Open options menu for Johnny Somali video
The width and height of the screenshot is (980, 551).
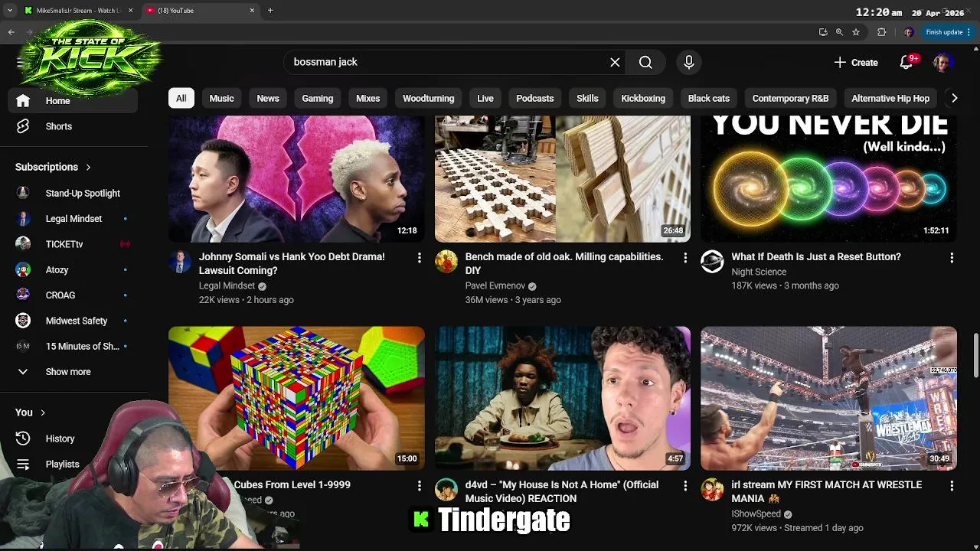coord(419,258)
